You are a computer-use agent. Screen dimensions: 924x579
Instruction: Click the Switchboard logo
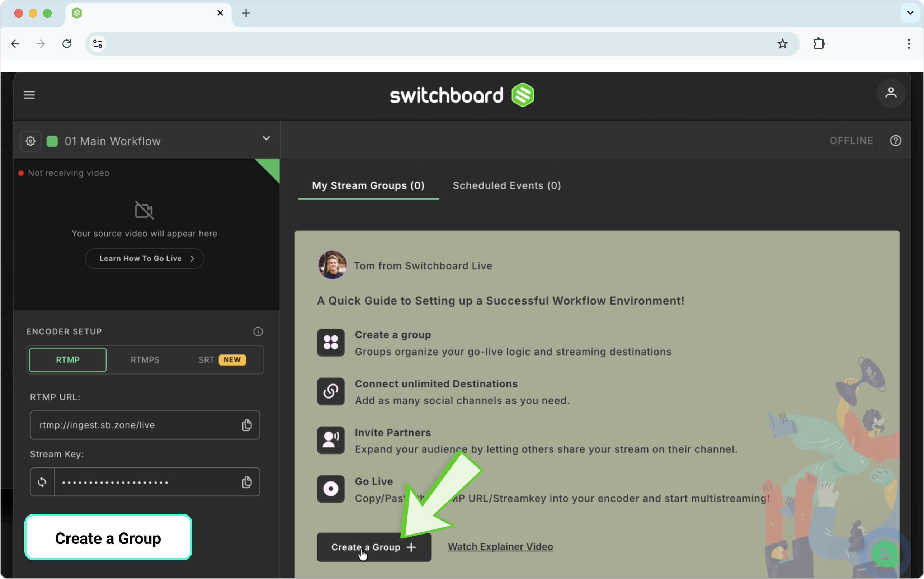[x=462, y=95]
